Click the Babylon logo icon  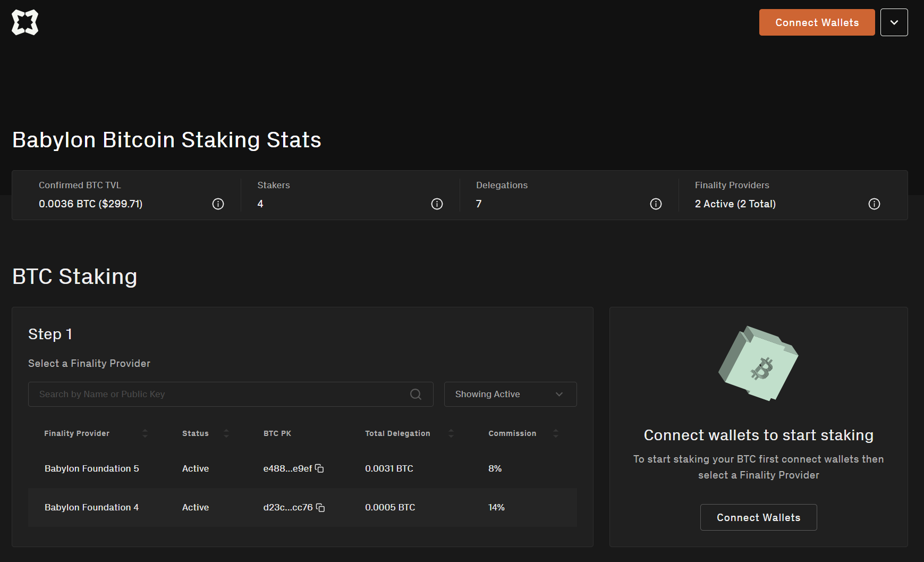pyautogui.click(x=25, y=22)
